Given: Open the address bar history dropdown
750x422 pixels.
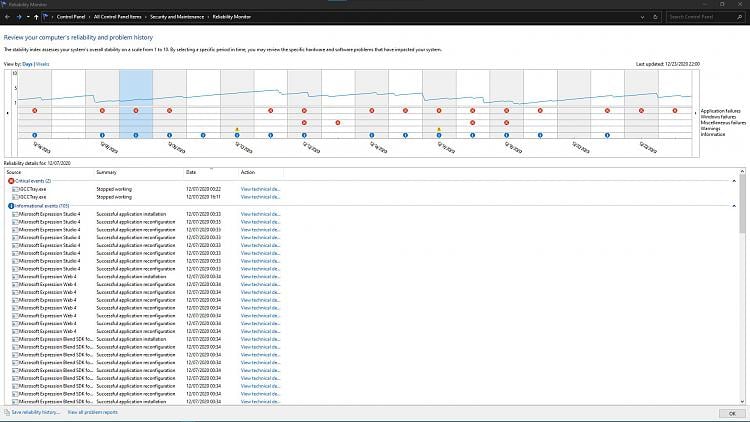Looking at the screenshot, I should click(642, 17).
